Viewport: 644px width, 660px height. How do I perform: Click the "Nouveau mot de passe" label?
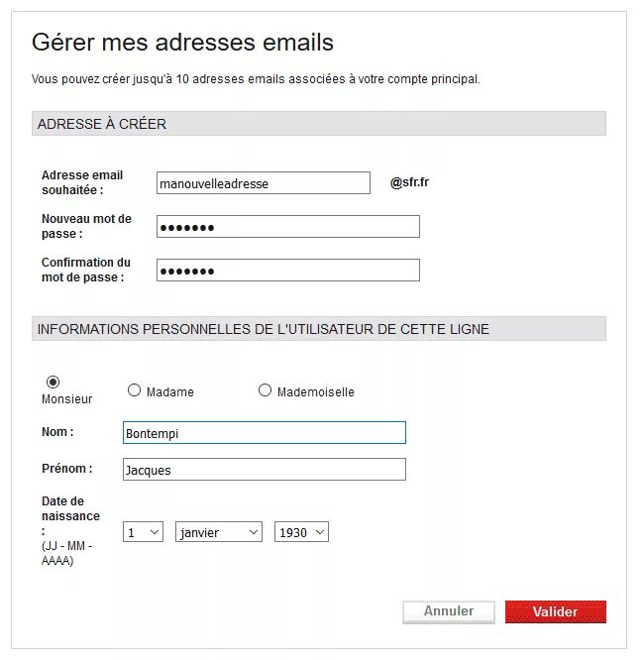pos(86,226)
